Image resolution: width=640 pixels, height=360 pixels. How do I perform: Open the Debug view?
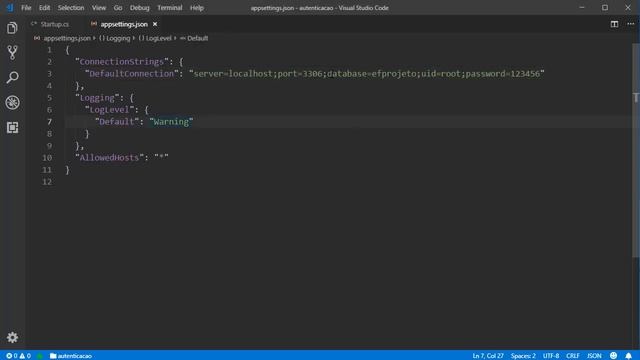[x=12, y=102]
